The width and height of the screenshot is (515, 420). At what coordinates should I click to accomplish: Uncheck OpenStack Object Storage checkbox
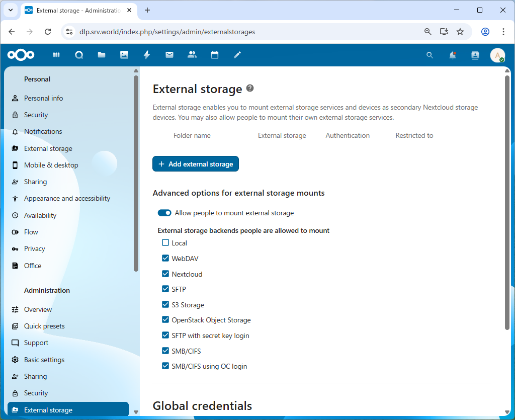(x=165, y=319)
